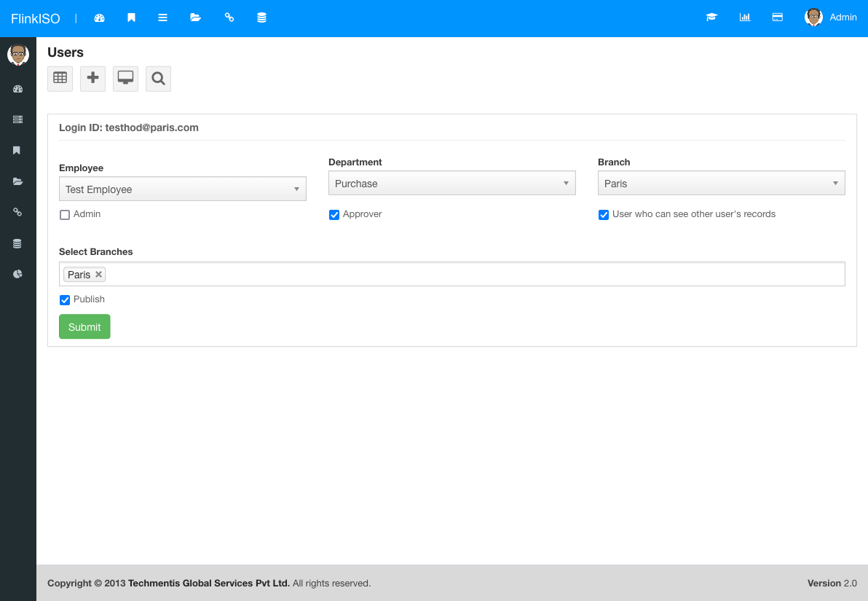This screenshot has height=601, width=868.
Task: Click the Login ID testhod@paris.com text
Action: point(129,127)
